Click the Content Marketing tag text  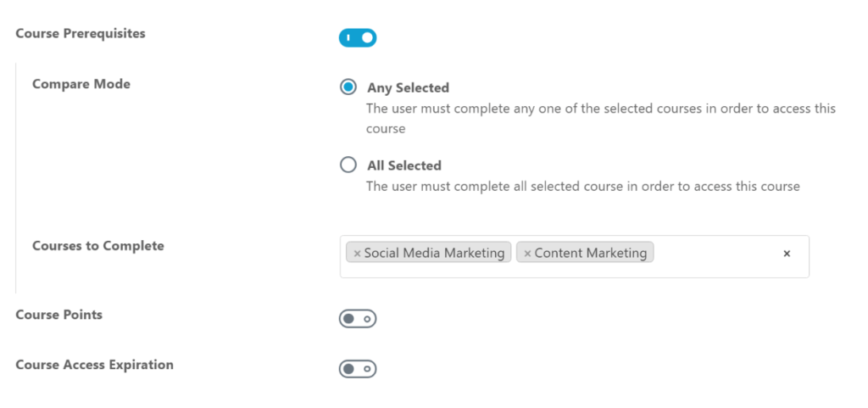(590, 253)
